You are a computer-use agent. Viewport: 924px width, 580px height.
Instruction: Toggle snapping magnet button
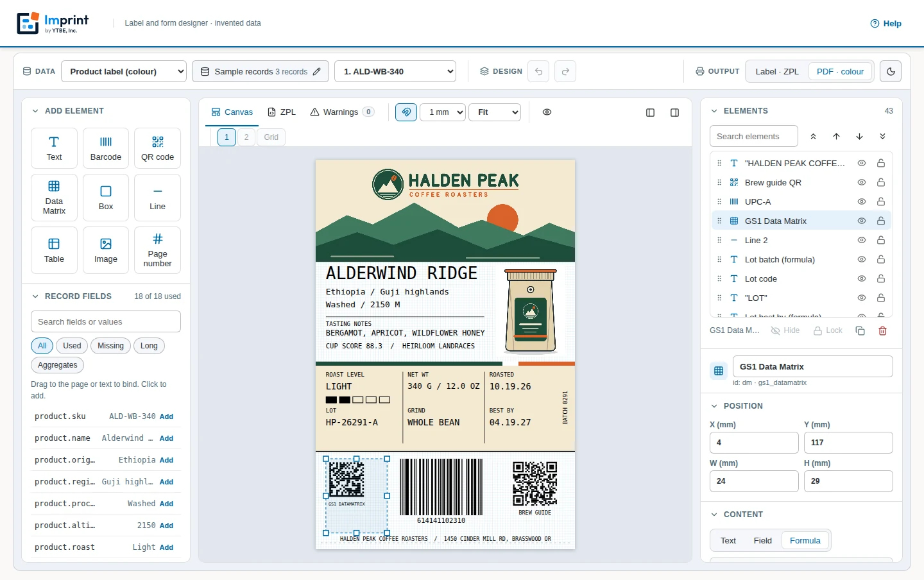tap(406, 112)
